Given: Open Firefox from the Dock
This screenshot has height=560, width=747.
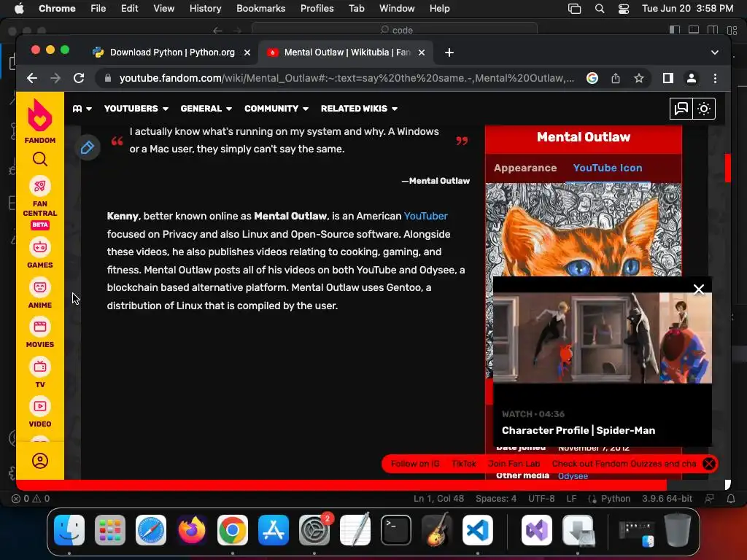Looking at the screenshot, I should pos(192,530).
